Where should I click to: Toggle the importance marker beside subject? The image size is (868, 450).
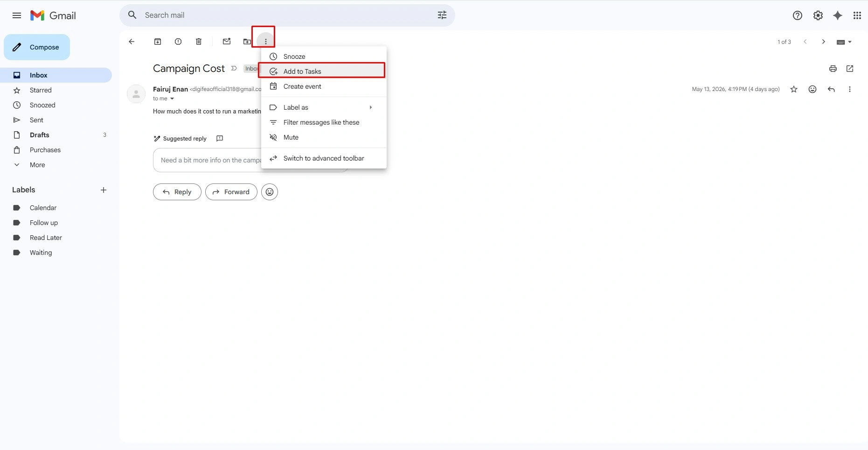coord(234,69)
